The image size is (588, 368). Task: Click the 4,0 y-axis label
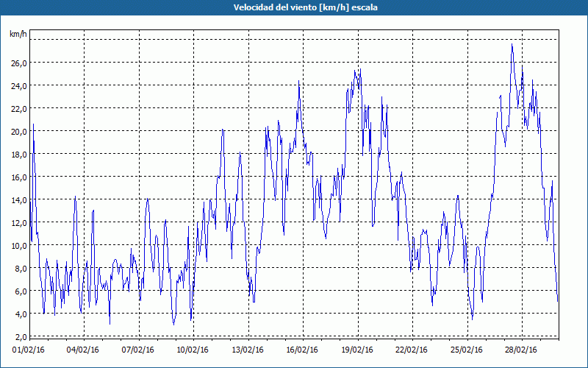click(21, 314)
